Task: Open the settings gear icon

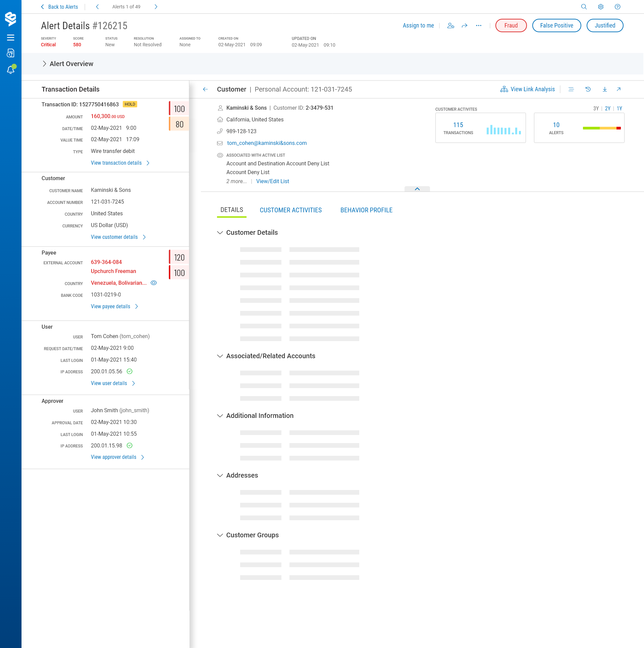Action: [601, 7]
